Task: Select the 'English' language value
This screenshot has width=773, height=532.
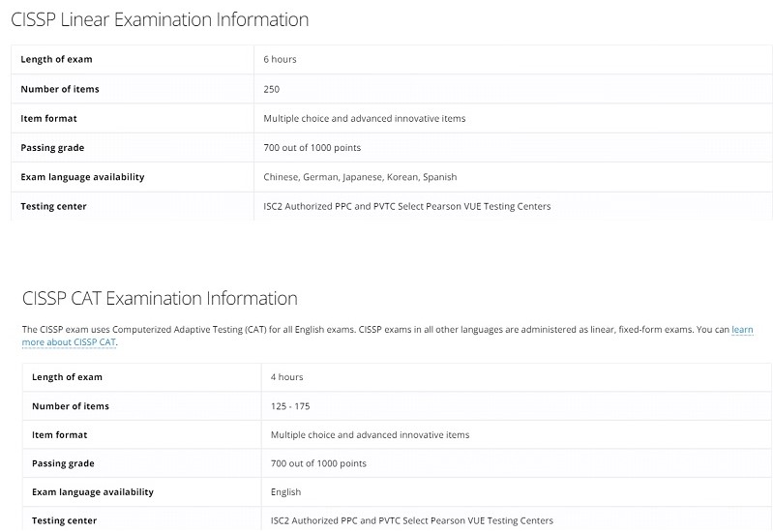Action: click(x=285, y=492)
